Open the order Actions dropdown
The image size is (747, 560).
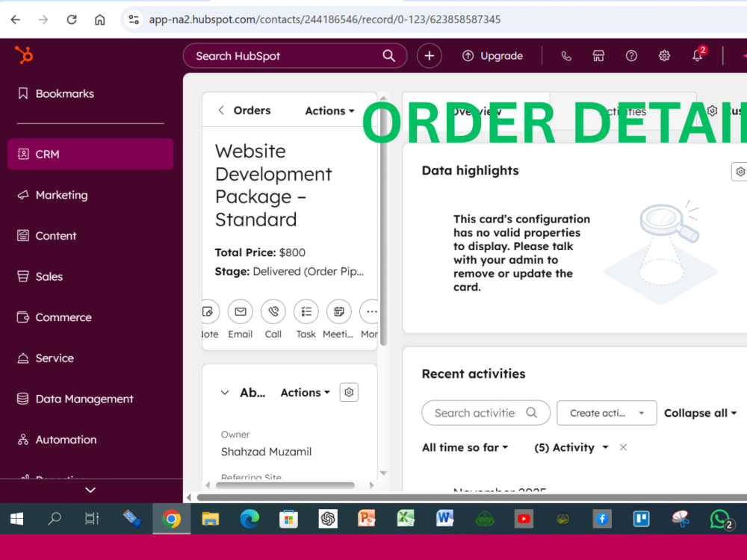(x=329, y=111)
